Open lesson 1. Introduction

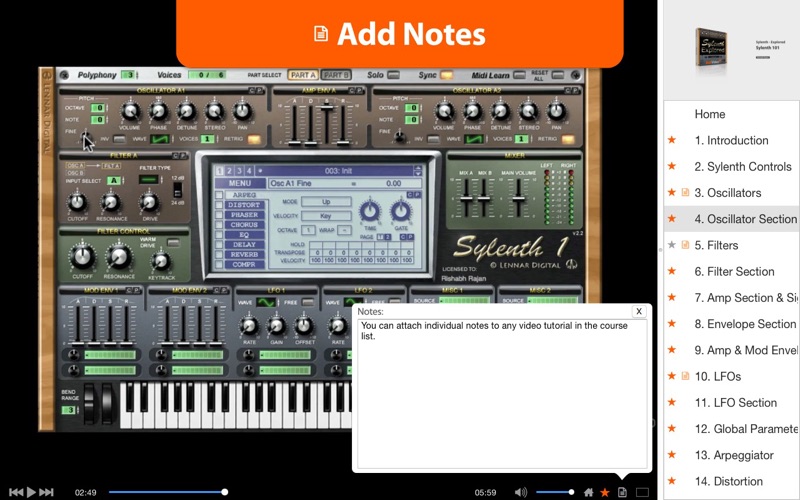(732, 140)
